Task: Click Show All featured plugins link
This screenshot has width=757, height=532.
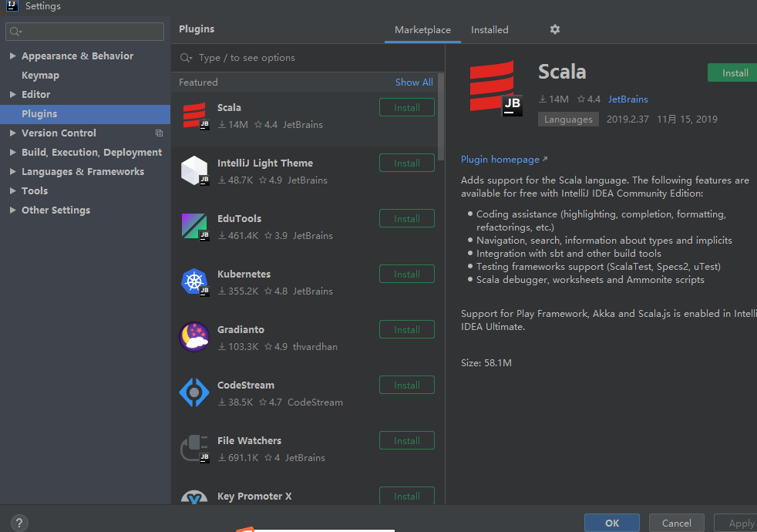Action: [x=414, y=82]
